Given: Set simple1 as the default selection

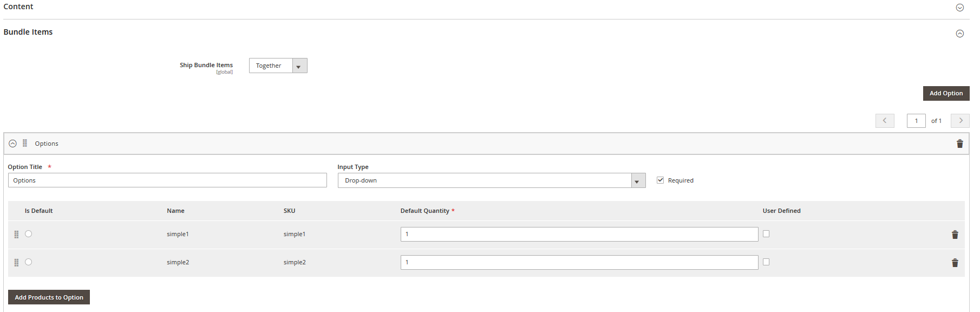Looking at the screenshot, I should coord(28,233).
